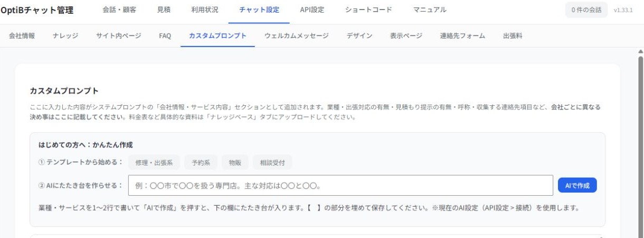Click the ① テンプレートから始める： label
The height and width of the screenshot is (238, 644).
81,162
